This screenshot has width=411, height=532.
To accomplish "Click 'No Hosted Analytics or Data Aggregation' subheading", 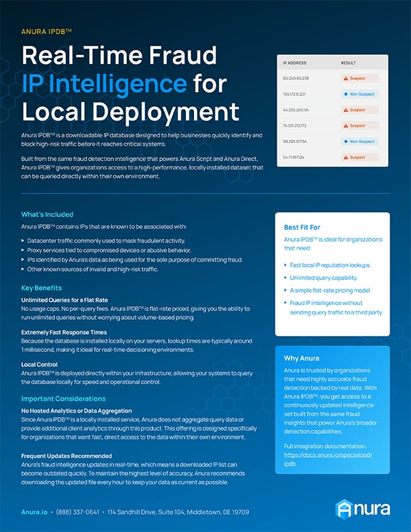I will 77,410.
